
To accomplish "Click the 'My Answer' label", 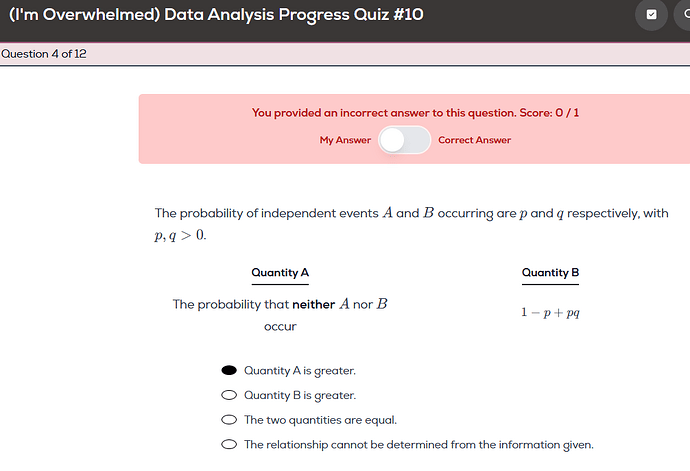I will [345, 140].
